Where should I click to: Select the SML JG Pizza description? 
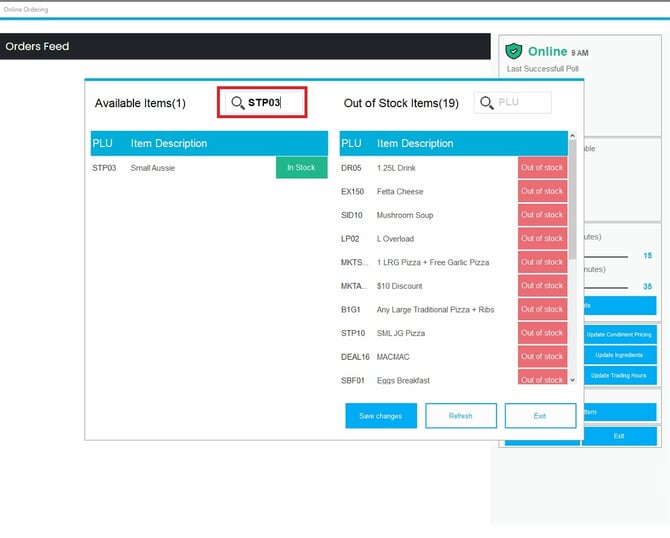tap(401, 333)
